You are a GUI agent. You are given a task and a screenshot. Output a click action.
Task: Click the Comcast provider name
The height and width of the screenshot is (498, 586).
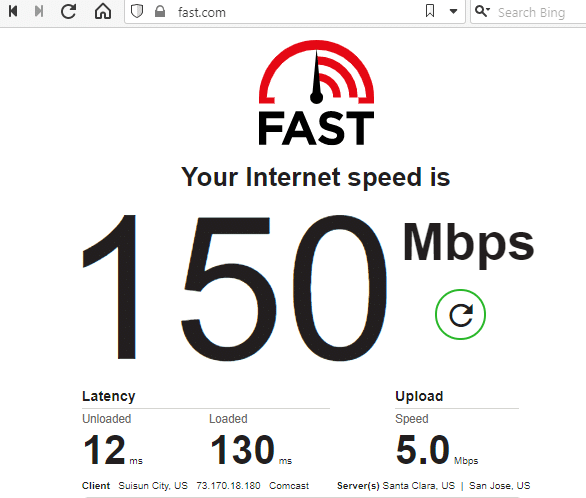point(289,486)
